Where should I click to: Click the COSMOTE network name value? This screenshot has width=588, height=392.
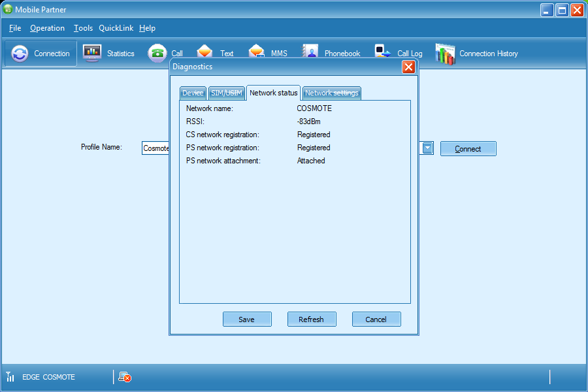tap(314, 108)
